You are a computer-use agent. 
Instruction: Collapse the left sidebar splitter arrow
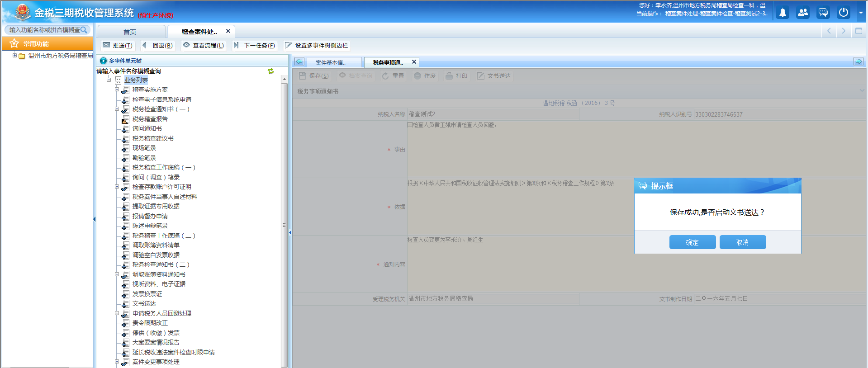pyautogui.click(x=94, y=219)
